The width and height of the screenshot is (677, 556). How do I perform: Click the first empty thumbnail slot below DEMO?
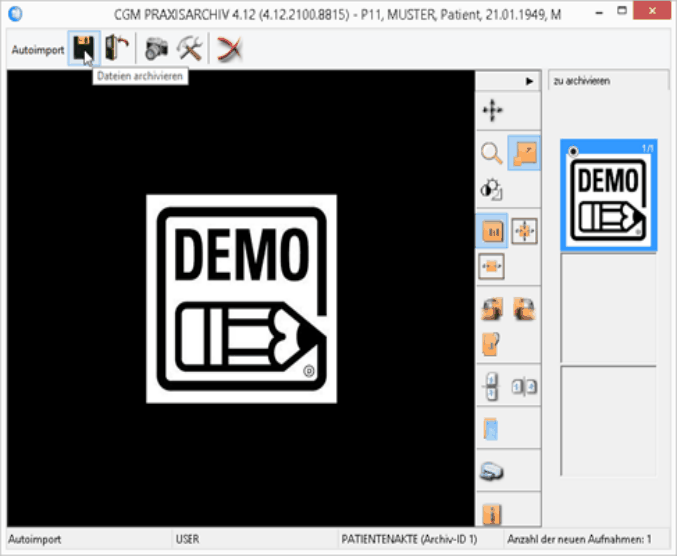point(608,308)
